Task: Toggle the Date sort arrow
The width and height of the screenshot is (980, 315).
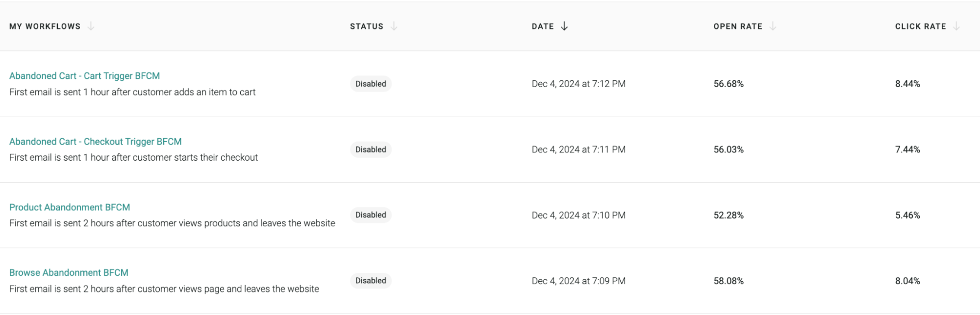Action: point(564,26)
